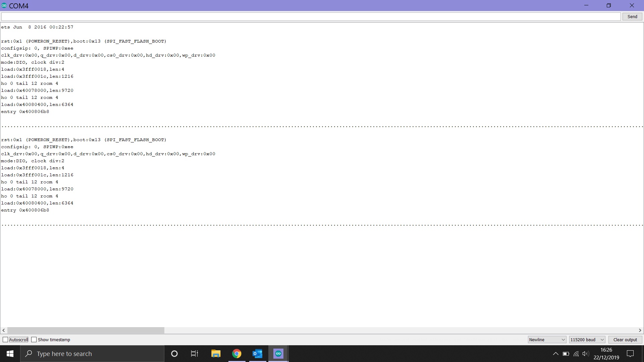Toggle Autoscroll checkbox on
This screenshot has height=362, width=644.
[x=5, y=340]
